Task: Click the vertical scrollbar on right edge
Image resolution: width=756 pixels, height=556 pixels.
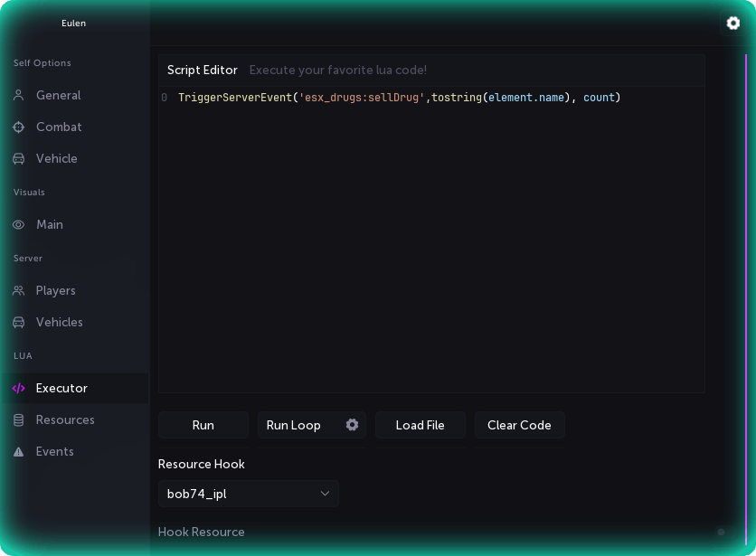Action: click(746, 271)
